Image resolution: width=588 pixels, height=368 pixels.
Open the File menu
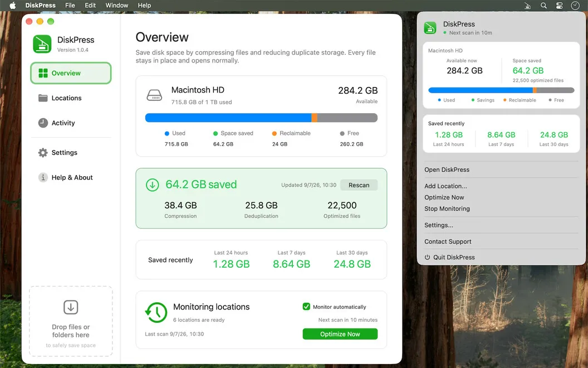[x=70, y=5]
